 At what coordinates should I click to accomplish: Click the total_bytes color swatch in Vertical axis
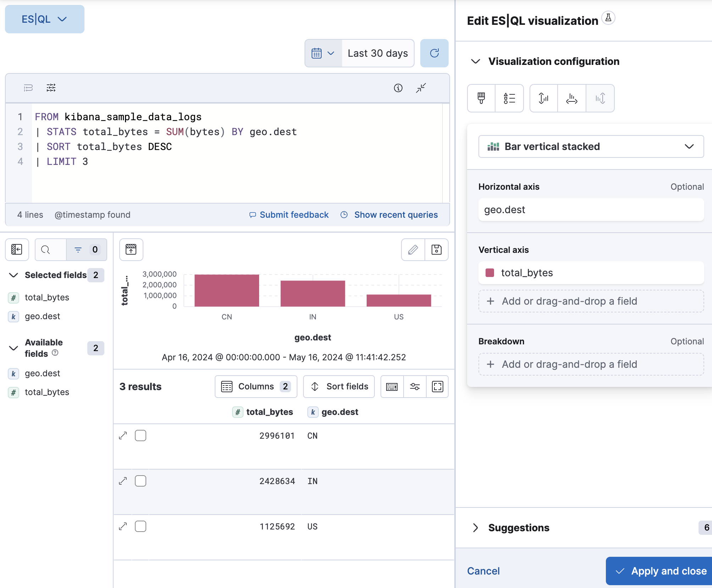(491, 273)
